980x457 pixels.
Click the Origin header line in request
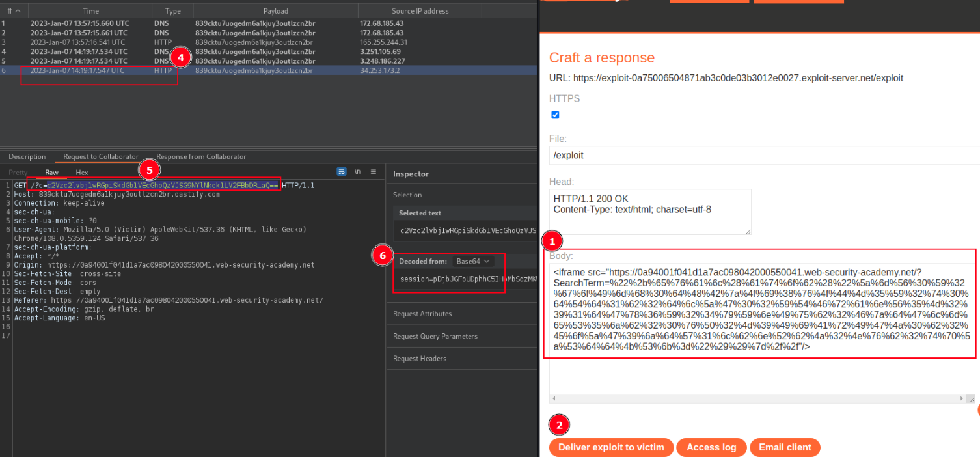164,265
